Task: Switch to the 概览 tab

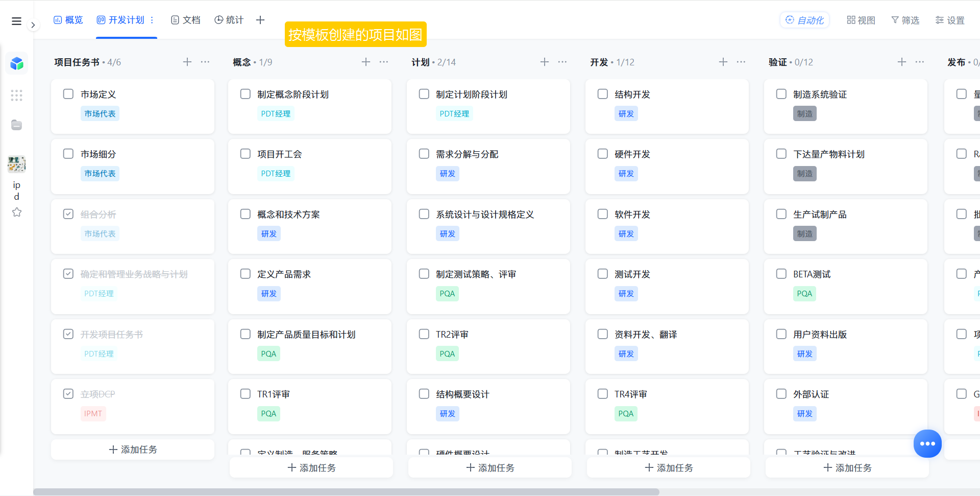Action: tap(68, 20)
